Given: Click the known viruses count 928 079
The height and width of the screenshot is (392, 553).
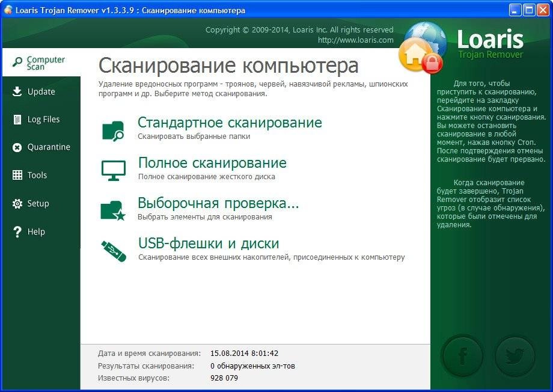Looking at the screenshot, I should click(224, 378).
